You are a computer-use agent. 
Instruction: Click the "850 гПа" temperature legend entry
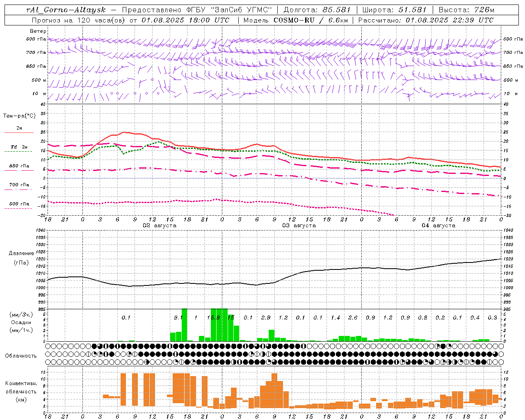(19, 166)
